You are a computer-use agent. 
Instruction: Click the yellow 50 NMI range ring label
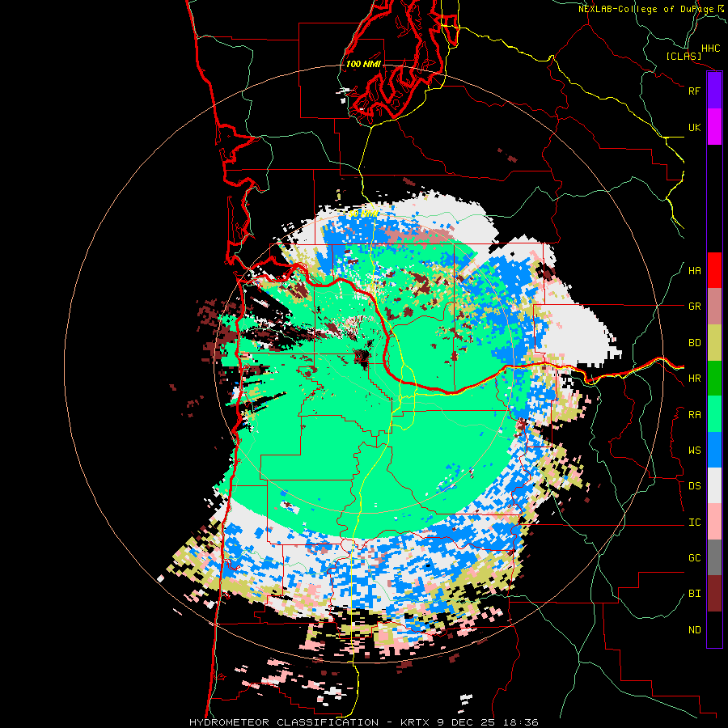363,214
